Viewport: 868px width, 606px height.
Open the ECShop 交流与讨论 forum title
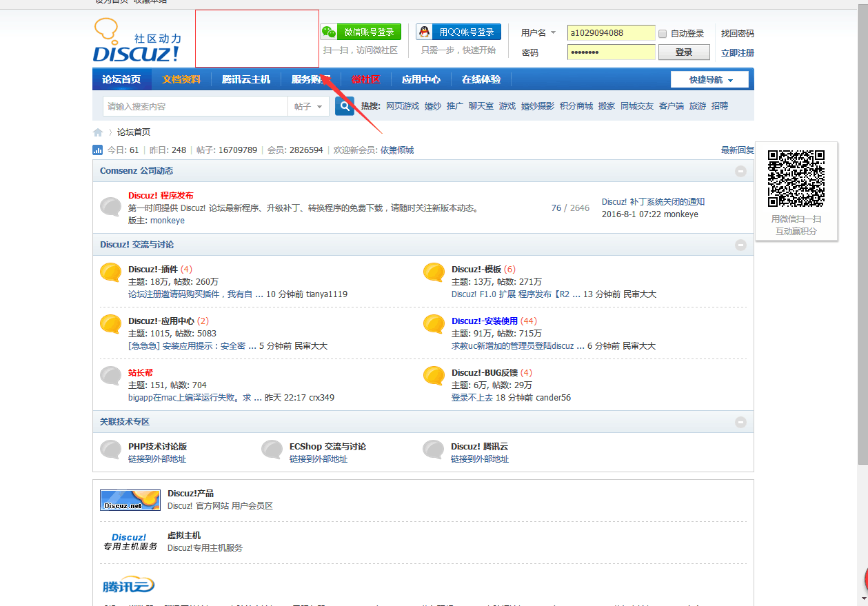coord(327,447)
